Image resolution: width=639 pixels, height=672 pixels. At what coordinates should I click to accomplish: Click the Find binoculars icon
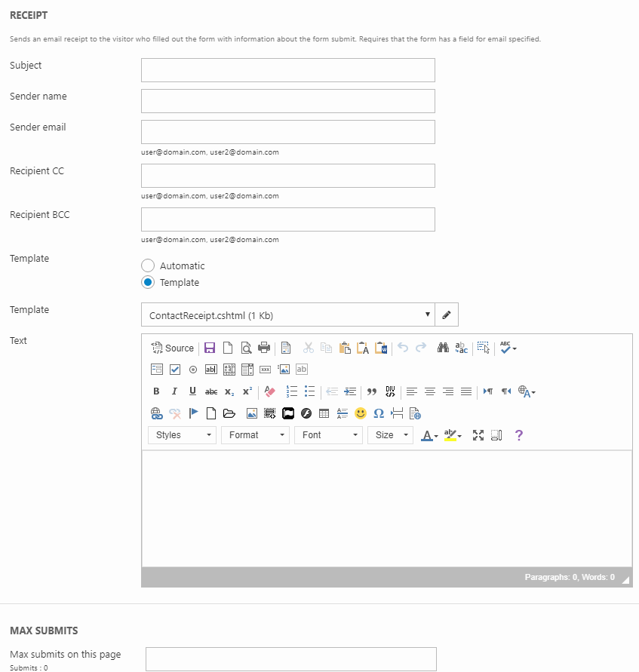[444, 348]
